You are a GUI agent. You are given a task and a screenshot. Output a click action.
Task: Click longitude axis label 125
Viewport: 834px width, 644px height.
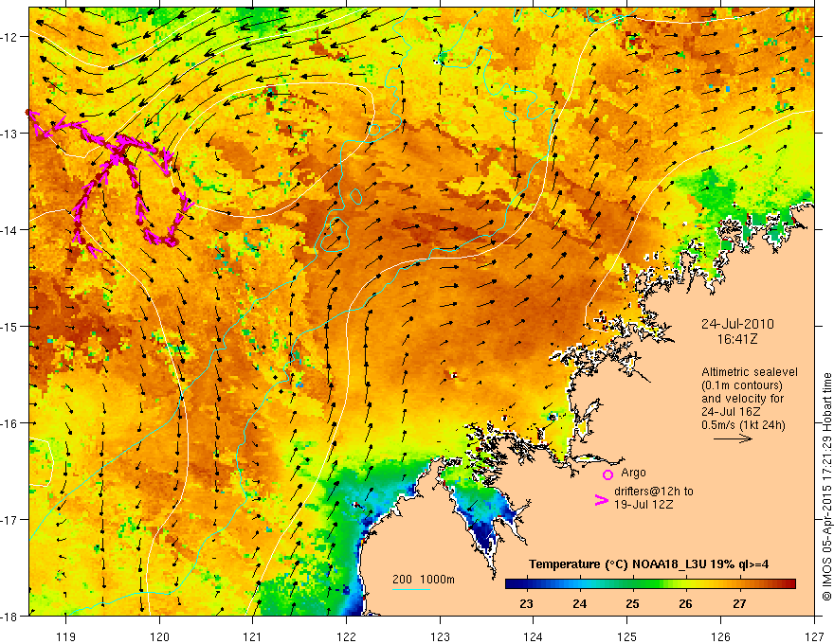click(627, 636)
